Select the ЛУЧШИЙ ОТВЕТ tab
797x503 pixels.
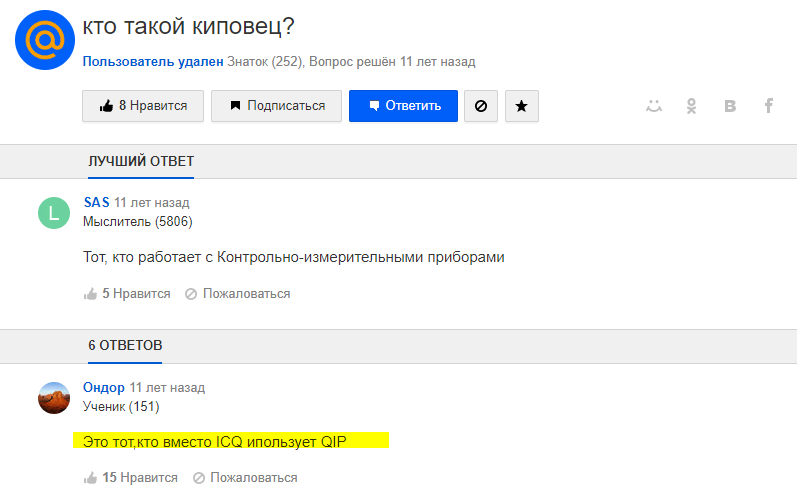point(141,162)
